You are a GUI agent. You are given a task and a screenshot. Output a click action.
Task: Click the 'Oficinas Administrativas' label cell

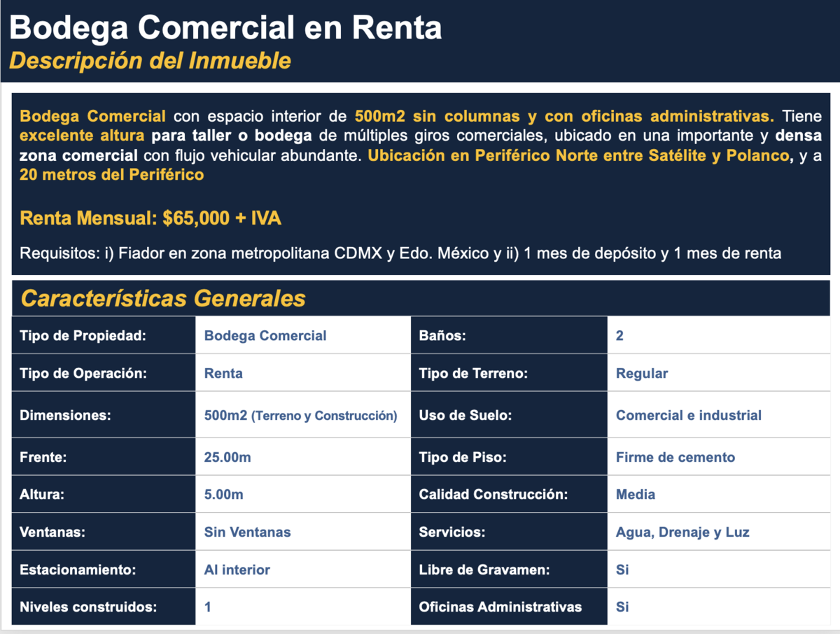(x=500, y=607)
